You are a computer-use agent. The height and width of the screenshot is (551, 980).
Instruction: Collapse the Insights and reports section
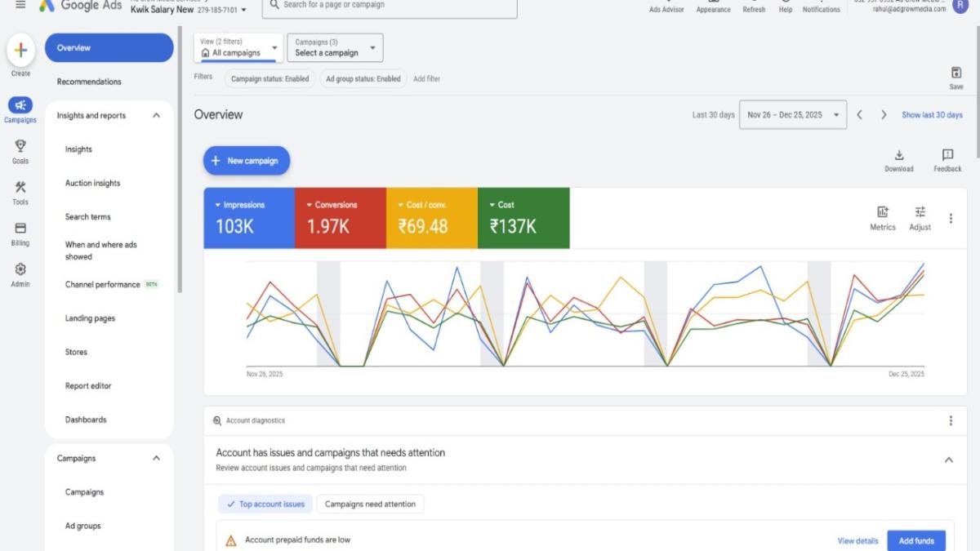coord(156,116)
